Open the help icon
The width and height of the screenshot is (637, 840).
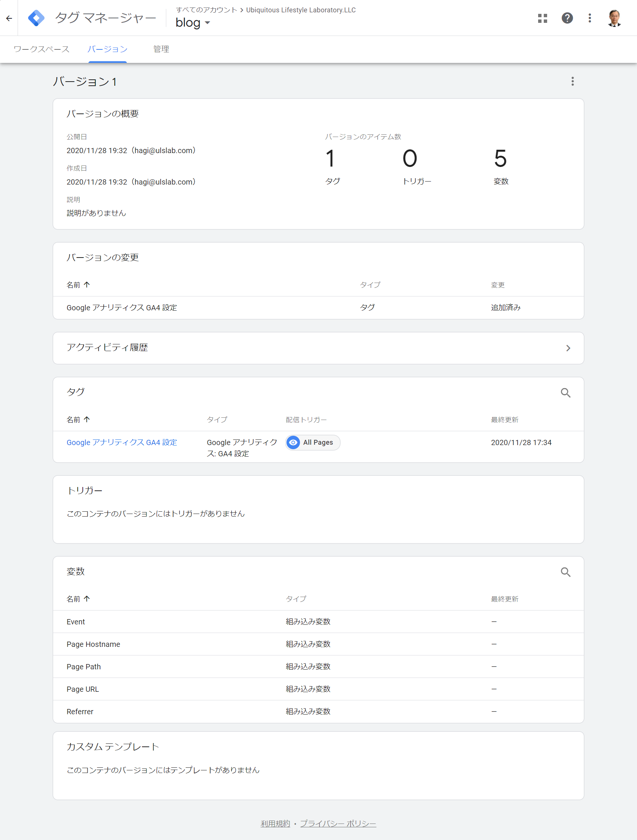click(567, 18)
